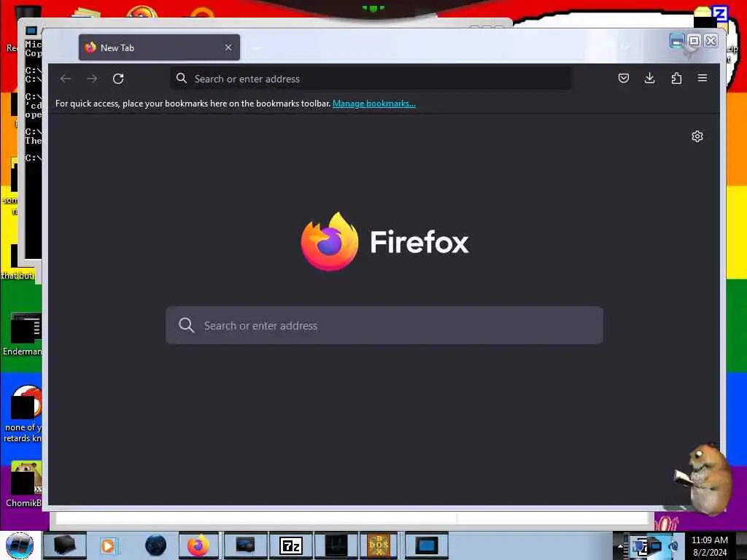Open the blue screen taskbar icon right of DOSBox
The width and height of the screenshot is (747, 560).
point(426,545)
